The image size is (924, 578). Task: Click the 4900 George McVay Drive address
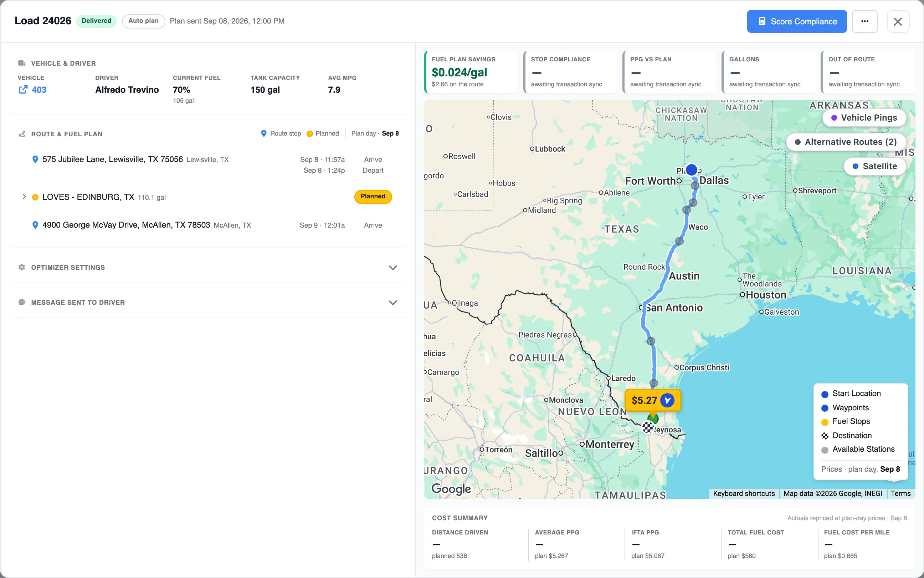(x=127, y=225)
